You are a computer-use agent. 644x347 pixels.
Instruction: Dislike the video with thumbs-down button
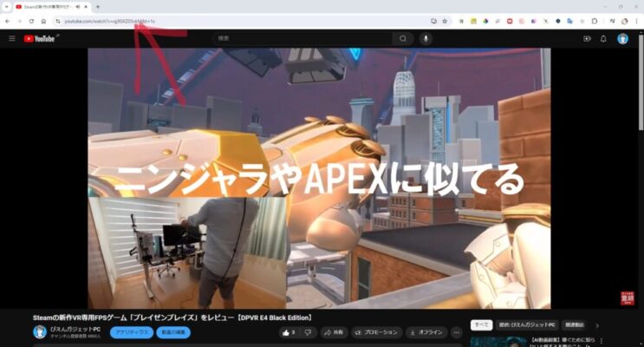309,332
